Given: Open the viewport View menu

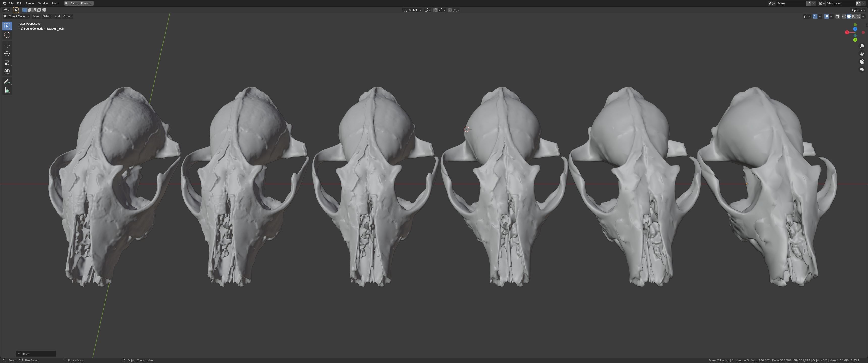Looking at the screenshot, I should tap(36, 16).
